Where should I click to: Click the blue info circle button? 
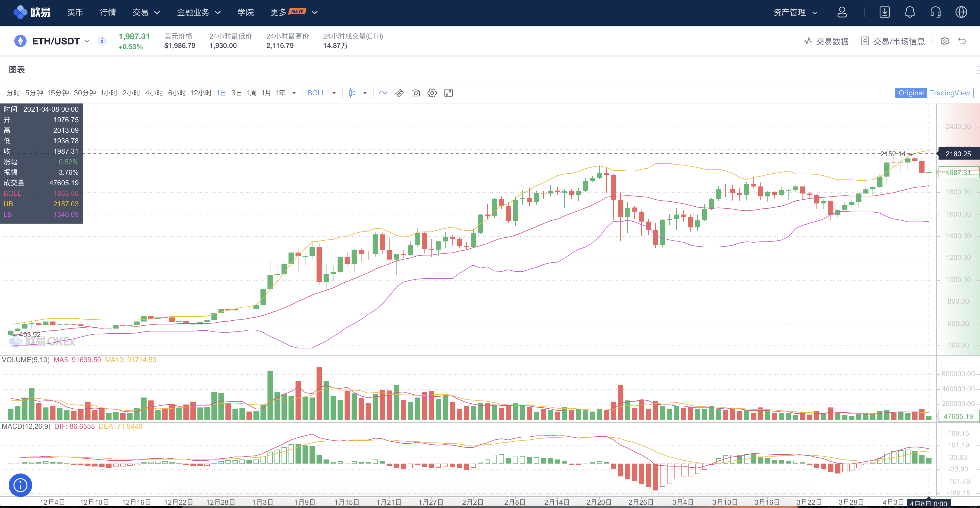pyautogui.click(x=20, y=485)
